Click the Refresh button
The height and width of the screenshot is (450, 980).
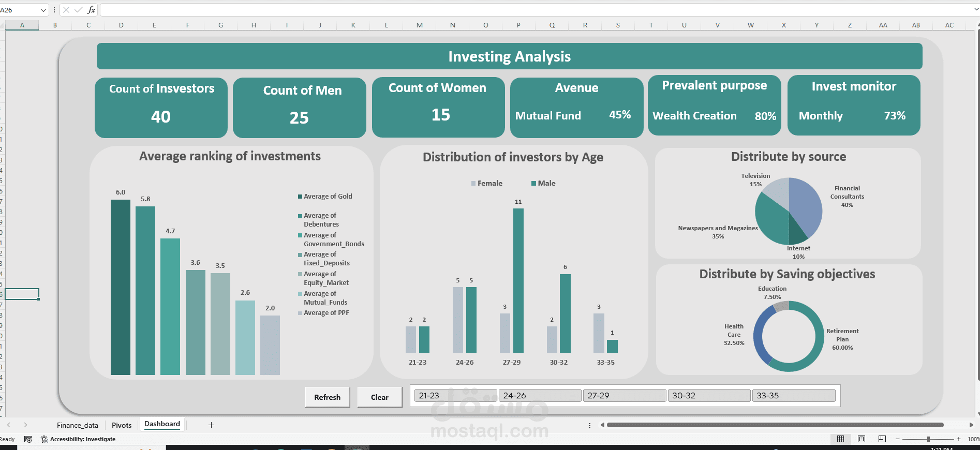328,397
